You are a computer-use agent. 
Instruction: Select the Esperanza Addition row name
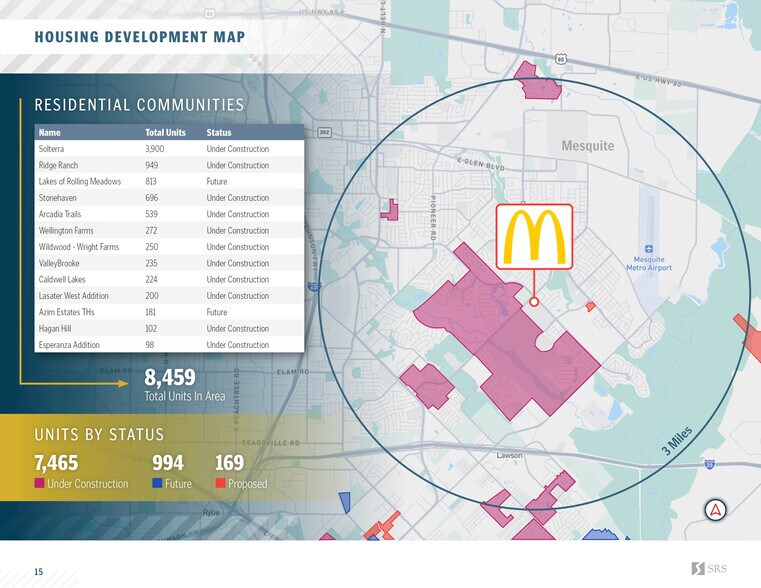(69, 345)
